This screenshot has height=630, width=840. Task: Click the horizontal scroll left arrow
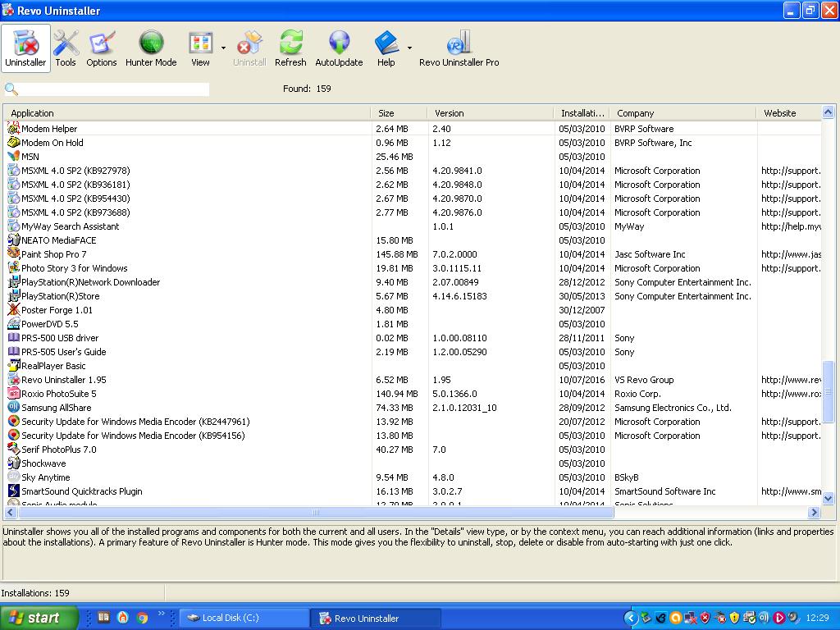coord(10,512)
